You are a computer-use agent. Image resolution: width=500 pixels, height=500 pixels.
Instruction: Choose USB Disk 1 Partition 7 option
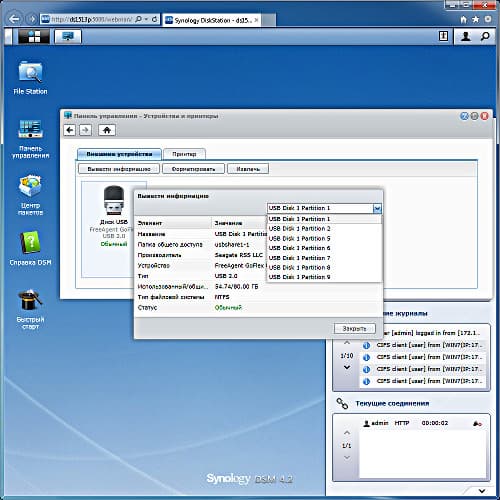point(324,258)
